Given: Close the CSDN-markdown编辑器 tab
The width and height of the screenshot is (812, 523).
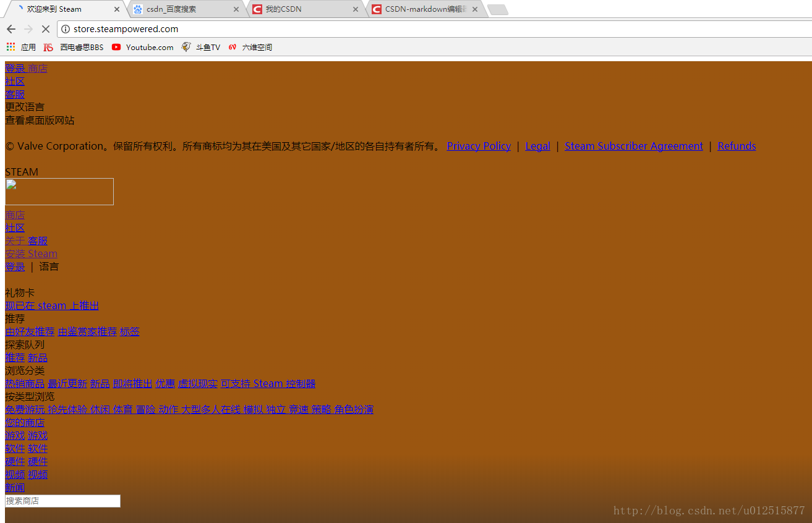Looking at the screenshot, I should pyautogui.click(x=475, y=9).
